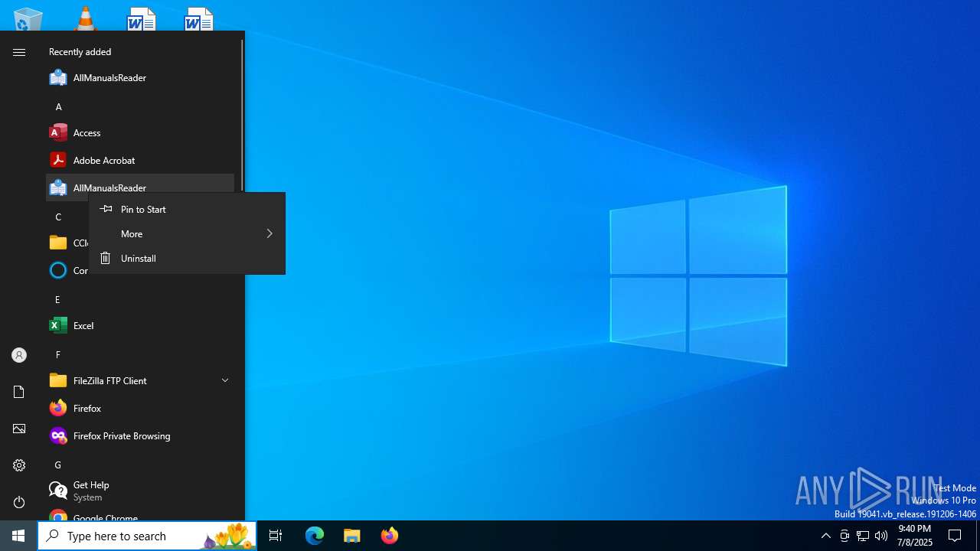Show hidden tray icons
980x551 pixels.
[x=826, y=536]
